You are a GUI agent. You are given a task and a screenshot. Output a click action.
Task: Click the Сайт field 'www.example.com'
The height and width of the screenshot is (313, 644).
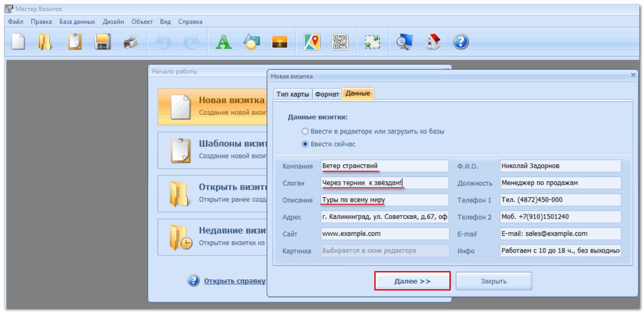[x=385, y=234]
